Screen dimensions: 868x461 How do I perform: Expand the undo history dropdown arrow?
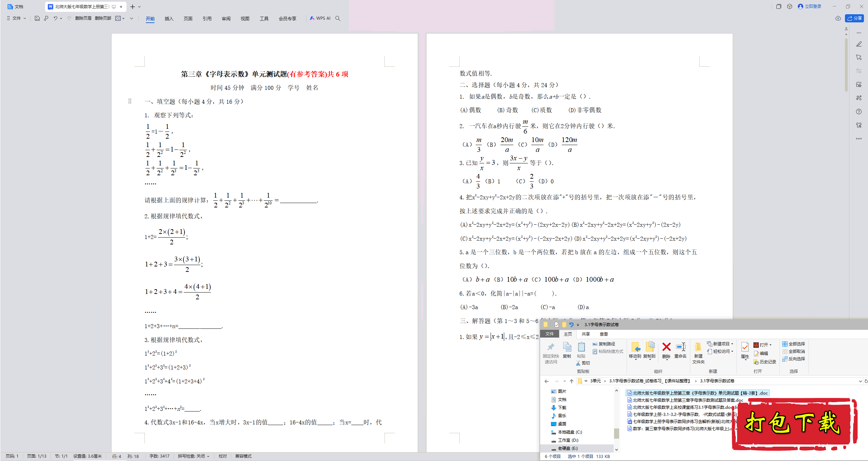pos(61,18)
